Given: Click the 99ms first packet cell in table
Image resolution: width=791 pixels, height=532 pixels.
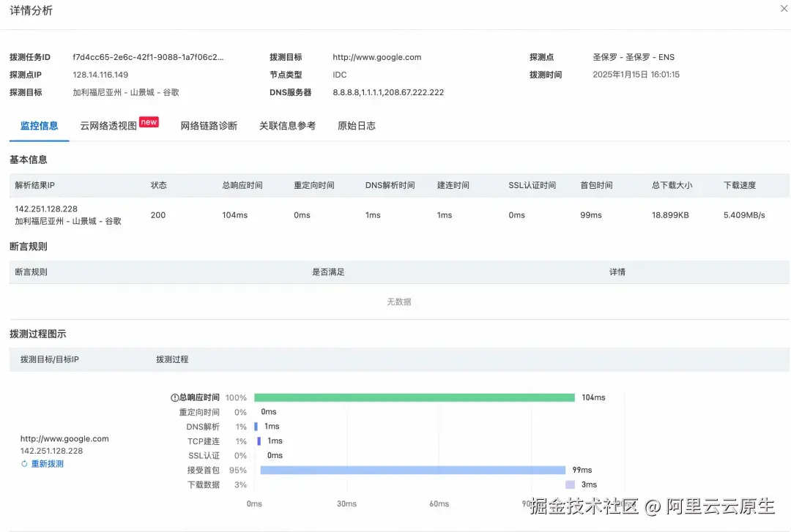Looking at the screenshot, I should click(x=591, y=215).
